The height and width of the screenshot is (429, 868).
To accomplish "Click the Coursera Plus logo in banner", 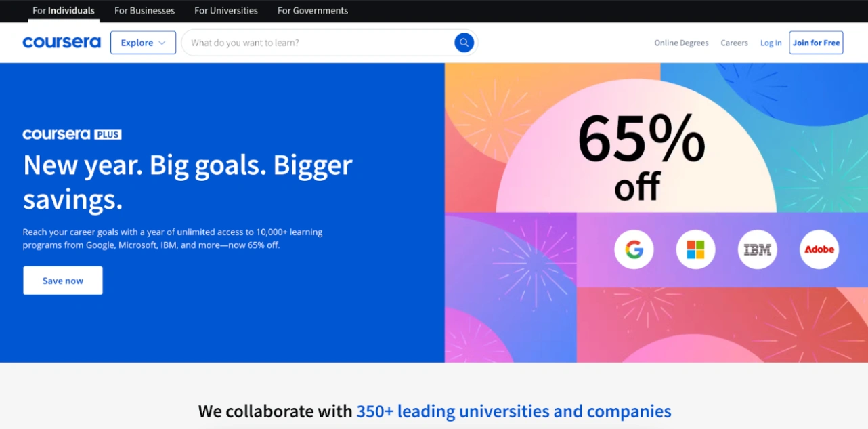I will point(72,134).
